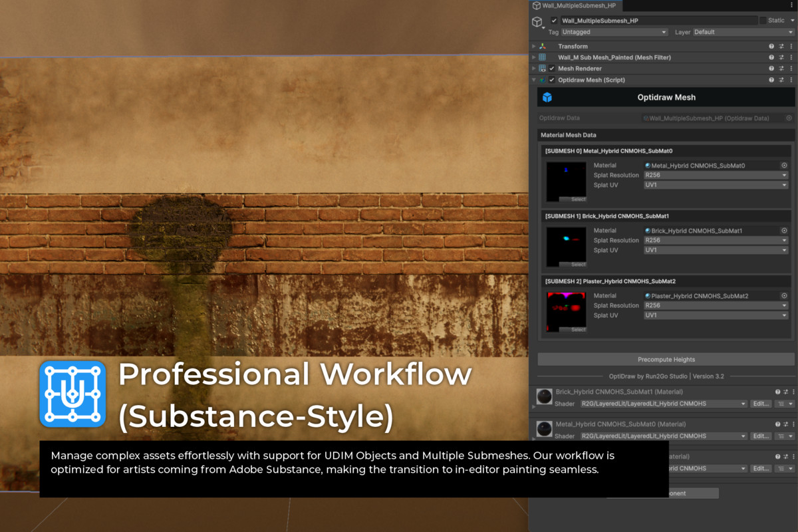Open the Optidraw Mesh script preset icon
798x532 pixels.
(x=781, y=80)
